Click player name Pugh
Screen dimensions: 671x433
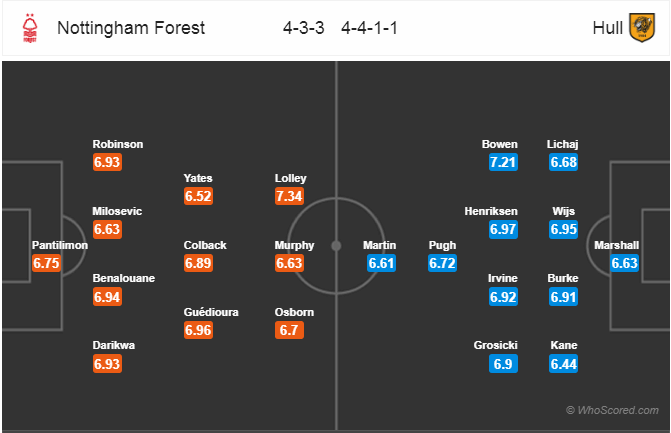point(442,246)
